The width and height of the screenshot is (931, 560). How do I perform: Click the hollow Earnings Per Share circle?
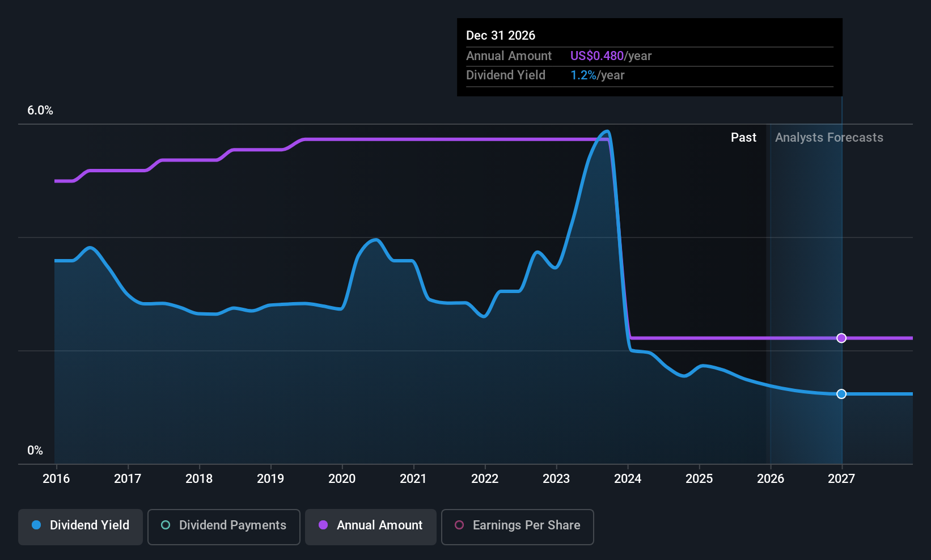459,525
